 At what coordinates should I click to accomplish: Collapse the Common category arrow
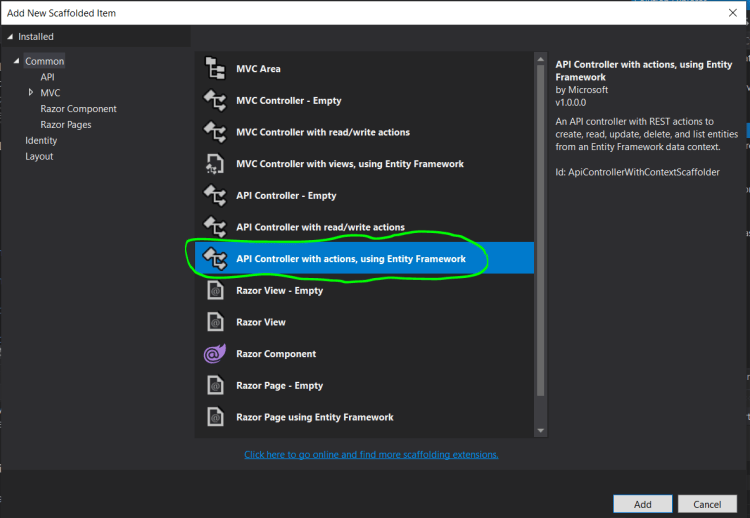click(16, 61)
